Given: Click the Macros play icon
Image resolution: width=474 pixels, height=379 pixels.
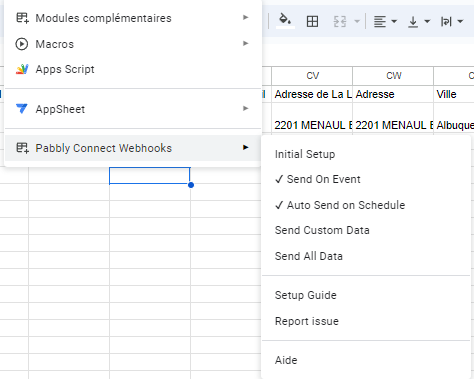Looking at the screenshot, I should coord(22,44).
